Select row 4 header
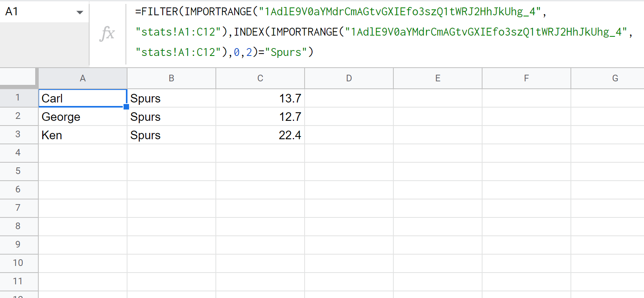Viewport: 644px width, 298px height. coord(18,153)
